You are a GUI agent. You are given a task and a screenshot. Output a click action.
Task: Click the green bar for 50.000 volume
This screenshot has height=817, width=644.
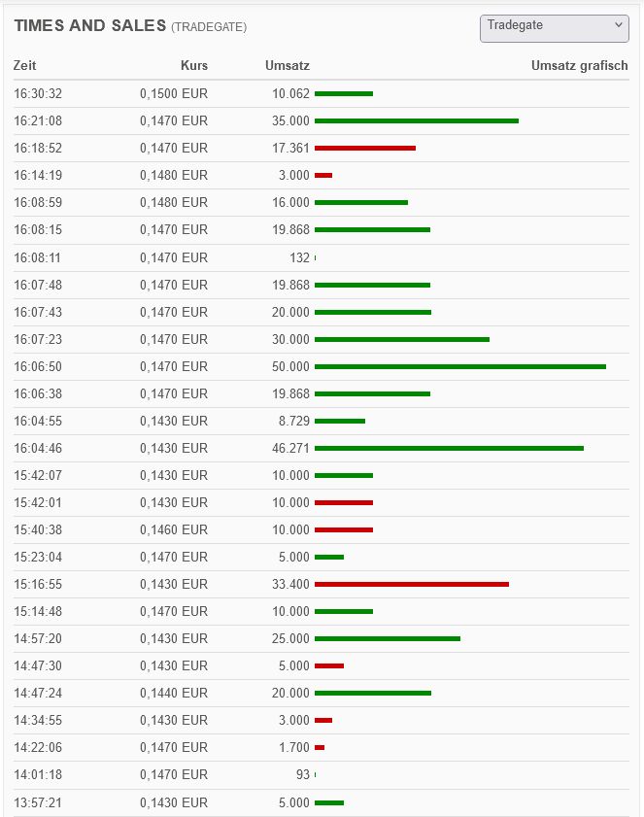[x=459, y=366]
